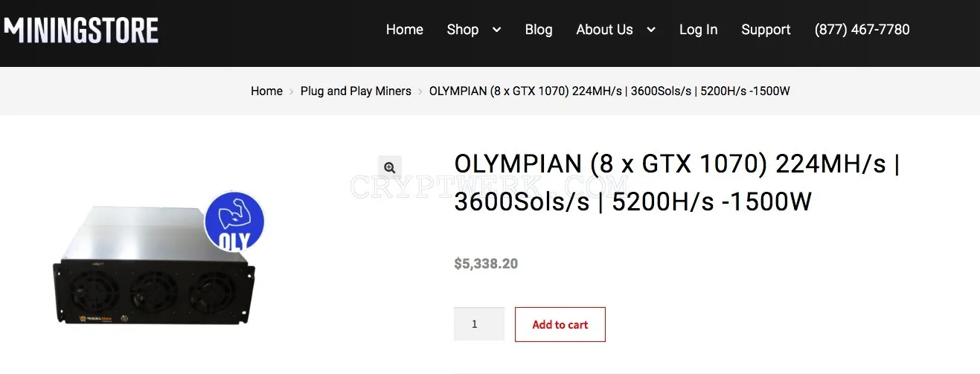Click the MININGSTORE logo in the header
Screen dimensions: 980x374
click(x=80, y=30)
